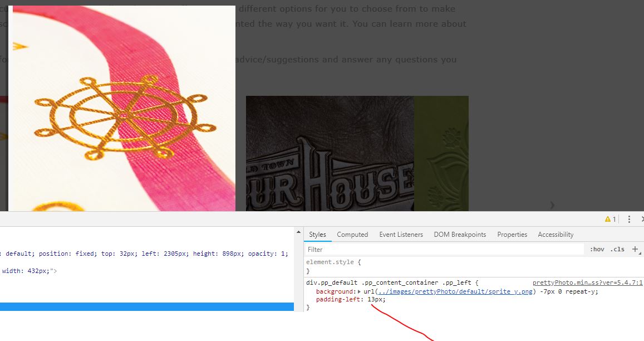
Task: Click the element.style rule header
Action: pyautogui.click(x=333, y=262)
